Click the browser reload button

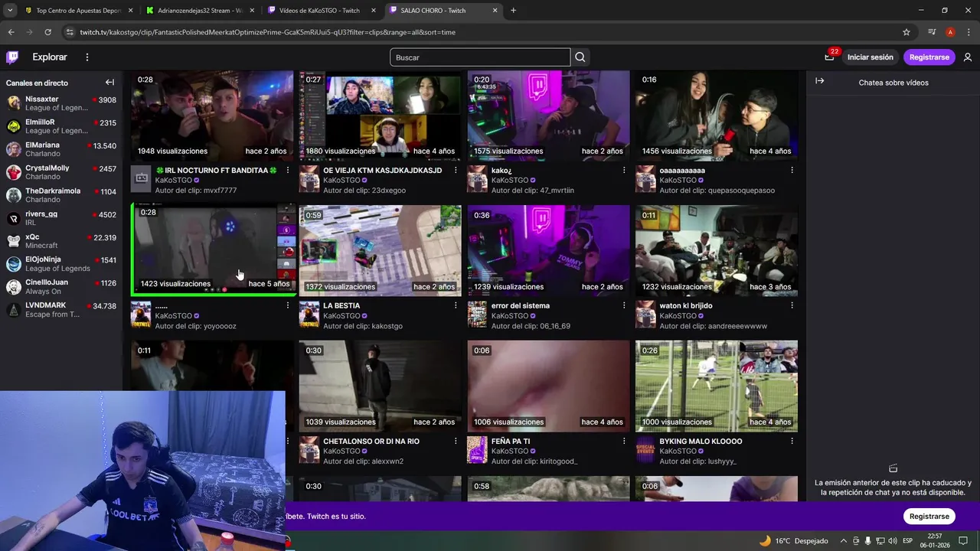point(47,32)
